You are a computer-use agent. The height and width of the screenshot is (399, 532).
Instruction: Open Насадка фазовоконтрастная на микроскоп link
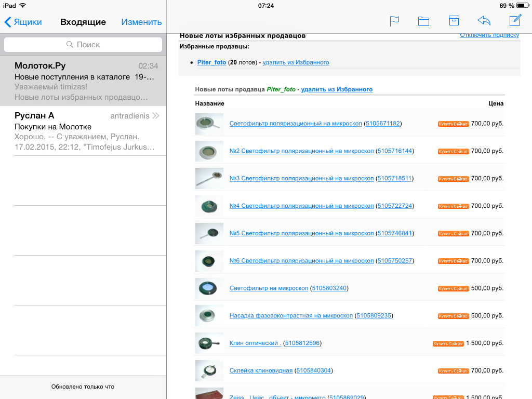click(291, 316)
